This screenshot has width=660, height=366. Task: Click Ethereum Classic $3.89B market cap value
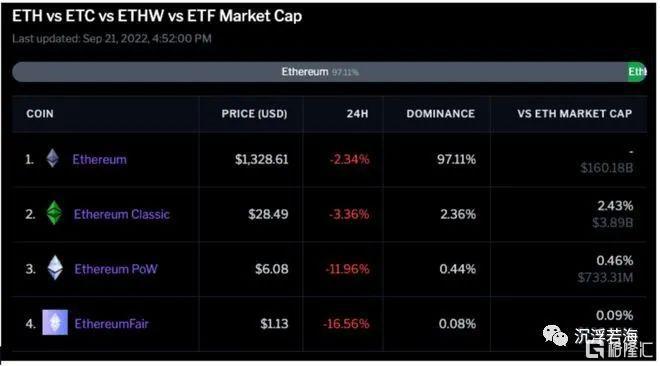(612, 223)
